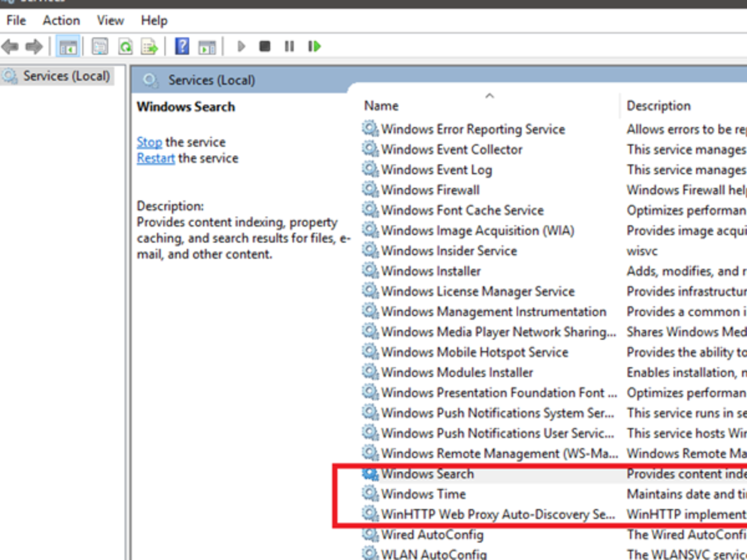This screenshot has height=560, width=747.
Task: Click the Refresh toolbar icon
Action: (125, 46)
